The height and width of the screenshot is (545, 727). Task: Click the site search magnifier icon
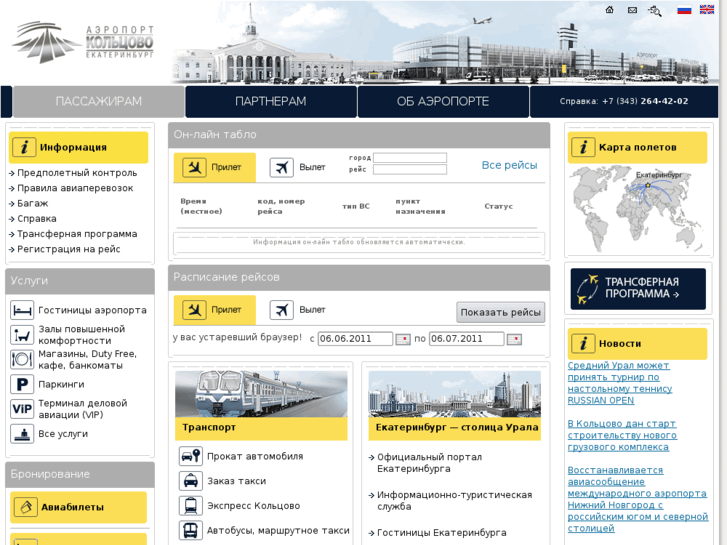tap(655, 11)
